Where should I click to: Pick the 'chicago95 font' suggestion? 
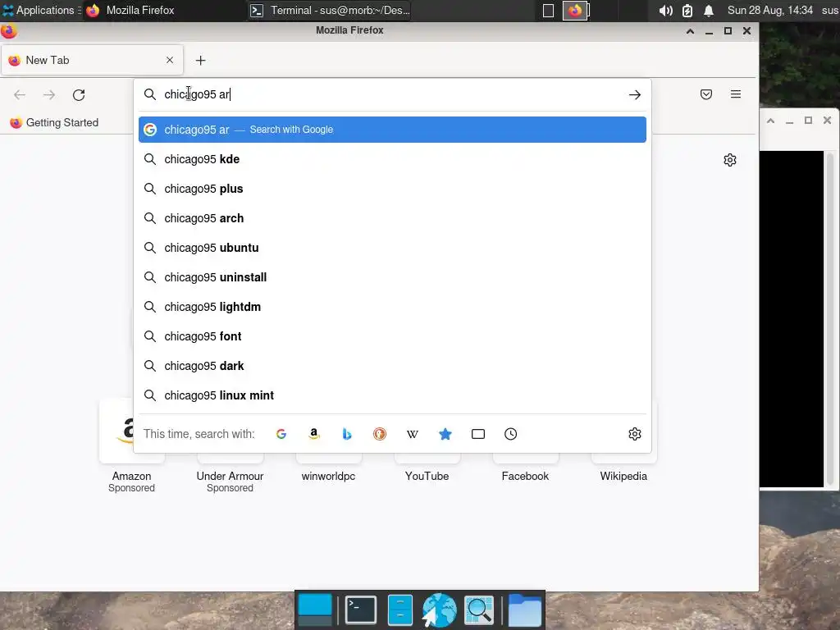pyautogui.click(x=392, y=336)
